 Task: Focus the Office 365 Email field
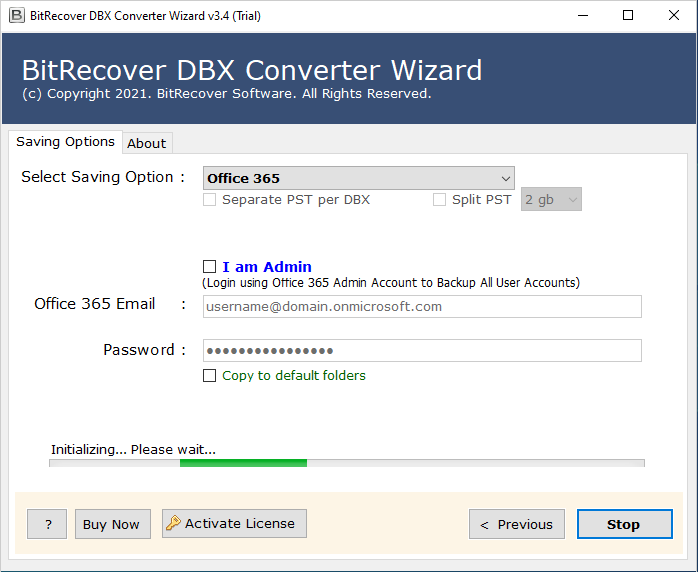tap(422, 306)
